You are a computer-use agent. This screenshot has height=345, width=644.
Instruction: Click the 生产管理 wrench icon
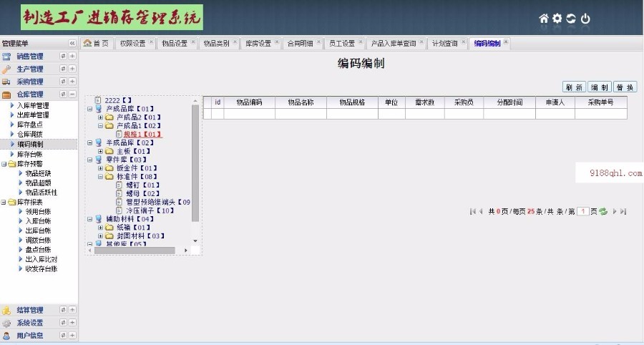[6, 69]
